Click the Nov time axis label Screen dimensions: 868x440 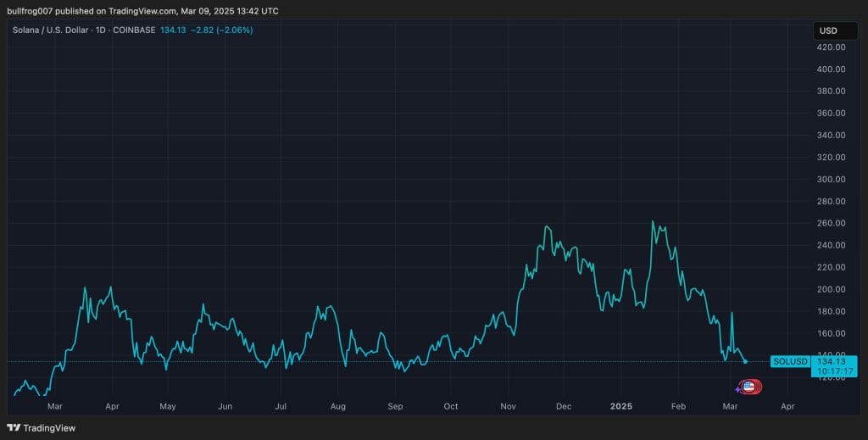point(509,406)
